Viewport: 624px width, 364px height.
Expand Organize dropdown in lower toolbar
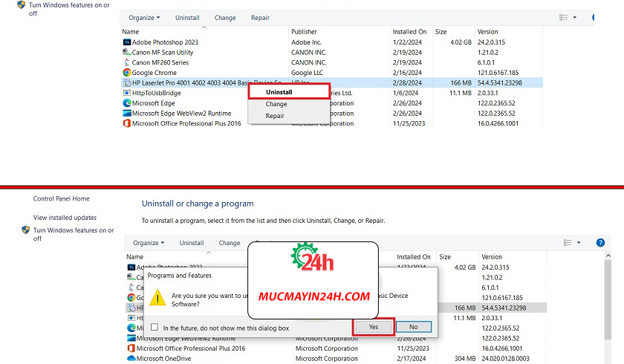click(149, 243)
